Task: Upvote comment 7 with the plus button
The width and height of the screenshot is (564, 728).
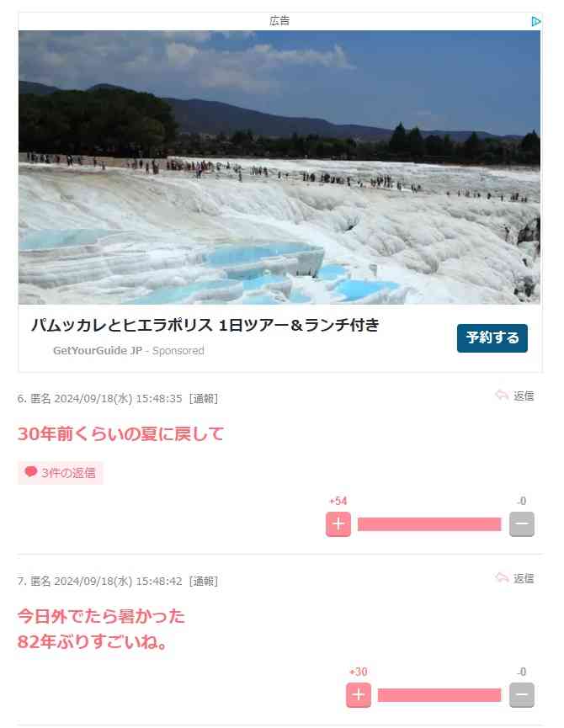Action: point(359,695)
